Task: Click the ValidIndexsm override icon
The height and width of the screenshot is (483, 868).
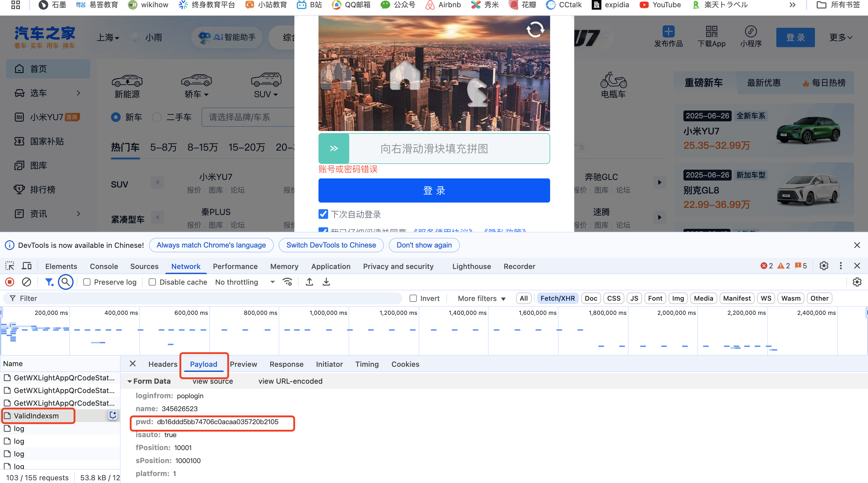Action: click(x=112, y=415)
